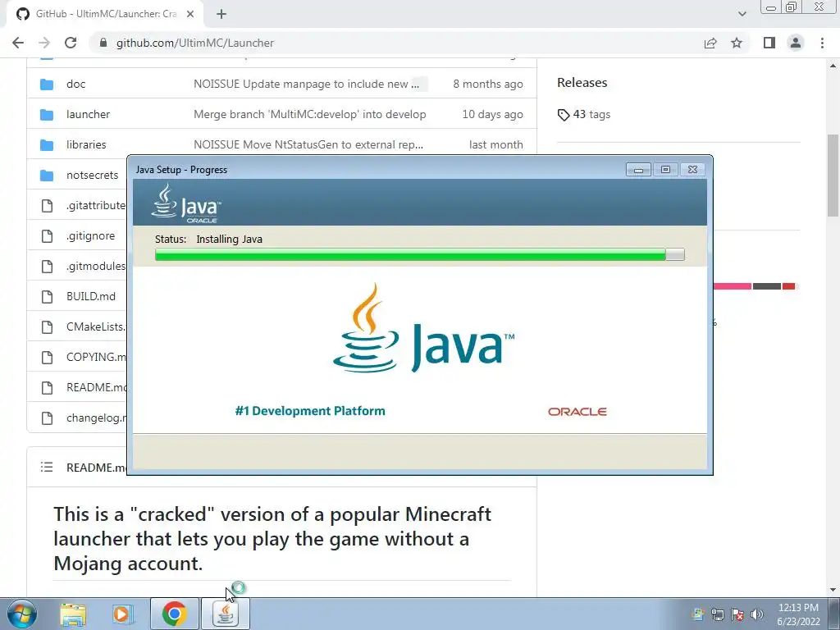Open the changelog file
Image resolution: width=840 pixels, height=630 pixels.
click(97, 418)
